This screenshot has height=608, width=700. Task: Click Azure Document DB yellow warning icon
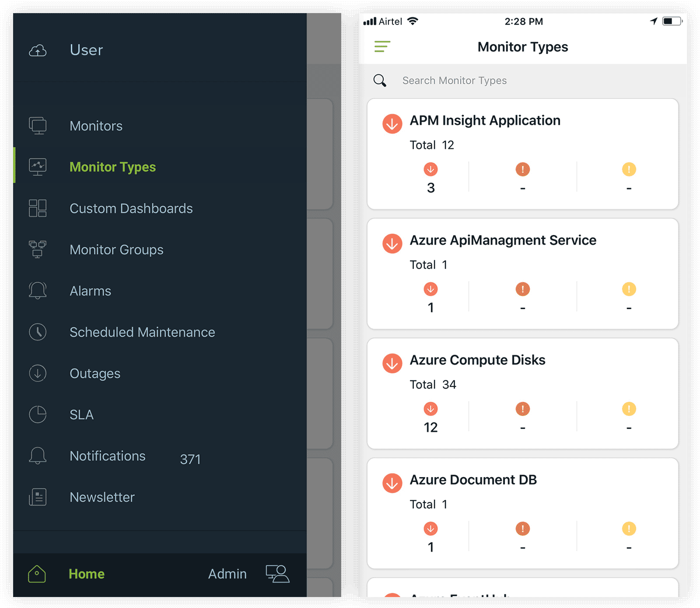(x=629, y=529)
